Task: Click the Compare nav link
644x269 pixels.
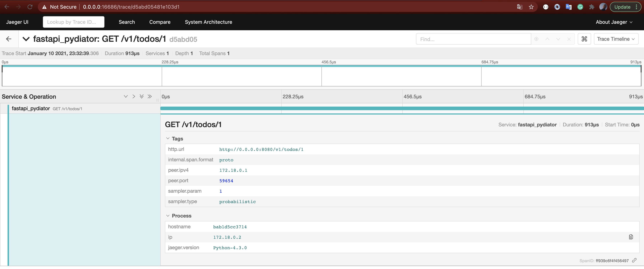Action: (160, 22)
